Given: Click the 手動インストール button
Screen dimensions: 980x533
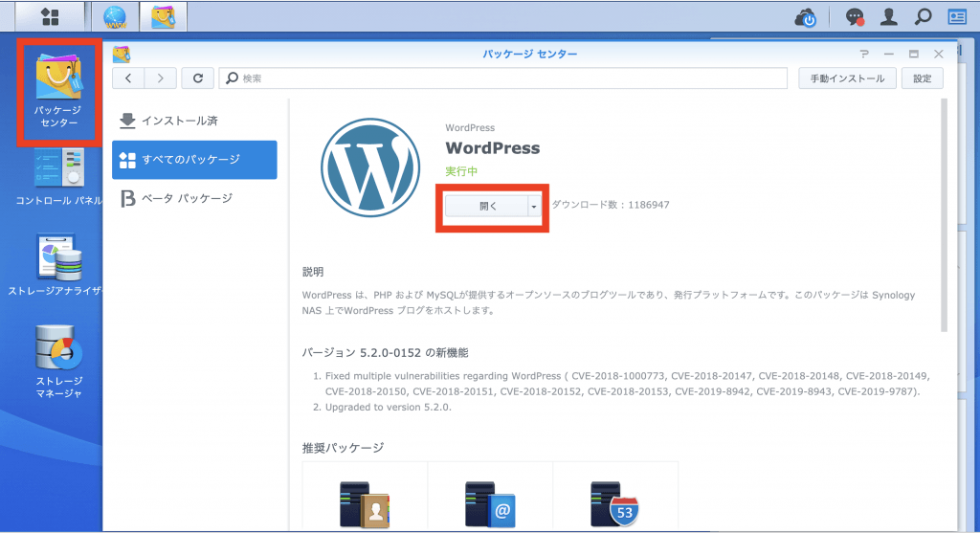Looking at the screenshot, I should pos(847,78).
